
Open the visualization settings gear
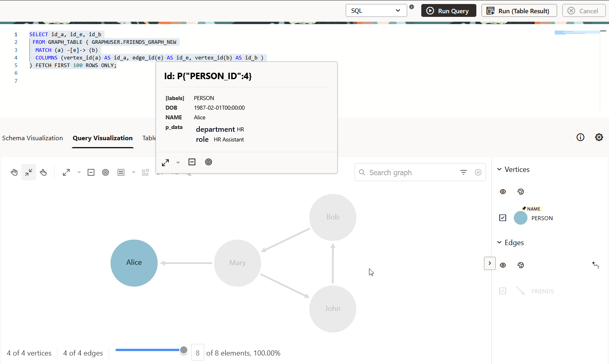[x=599, y=137]
